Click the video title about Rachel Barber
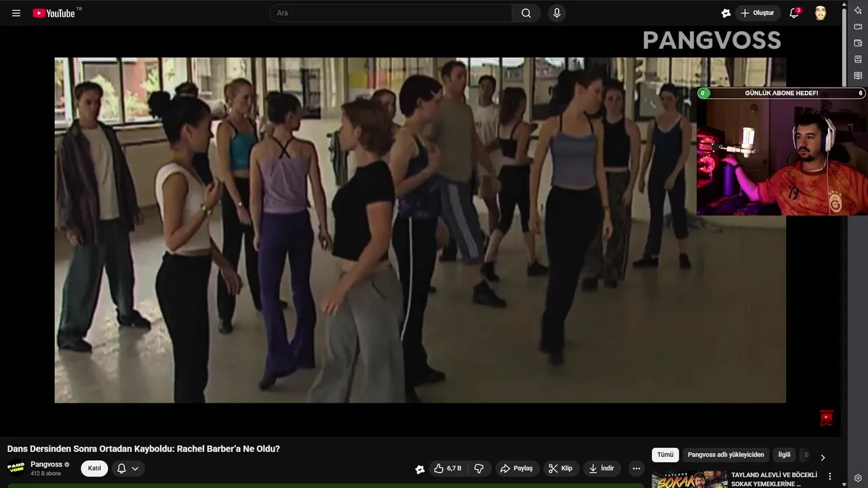Viewport: 868px width, 488px height. (144, 449)
